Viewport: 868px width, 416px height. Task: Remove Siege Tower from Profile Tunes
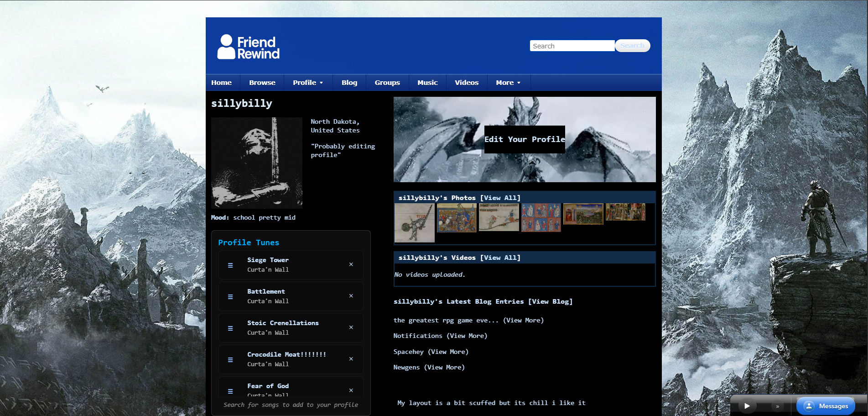click(x=351, y=264)
